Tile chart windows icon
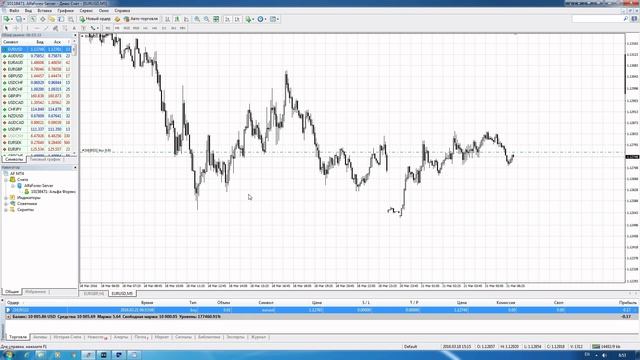 point(216,19)
